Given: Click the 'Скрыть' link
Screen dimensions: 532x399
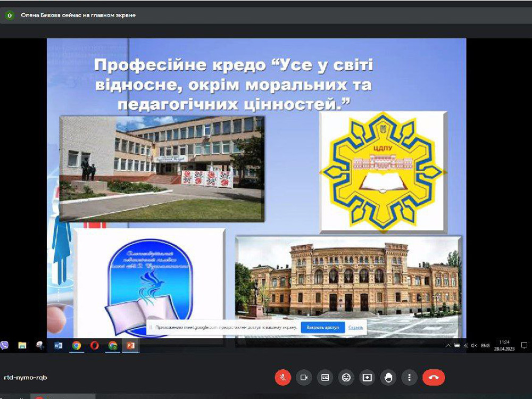Looking at the screenshot, I should [x=356, y=328].
